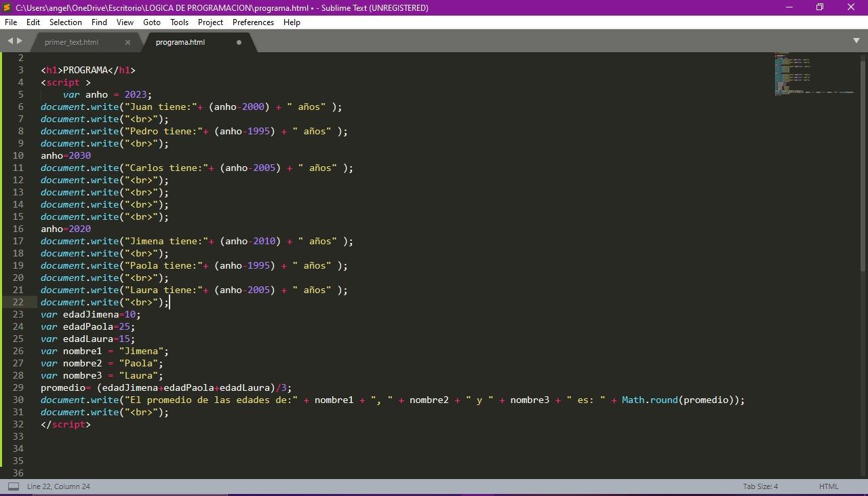Click Line 22, Column 24 status text
The height and width of the screenshot is (496, 868).
[58, 487]
